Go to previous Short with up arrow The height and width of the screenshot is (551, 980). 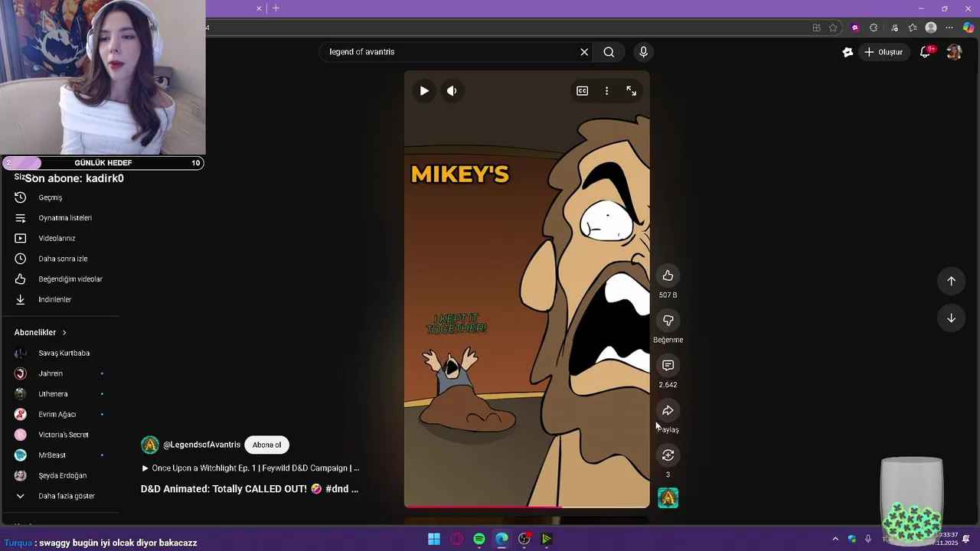951,281
